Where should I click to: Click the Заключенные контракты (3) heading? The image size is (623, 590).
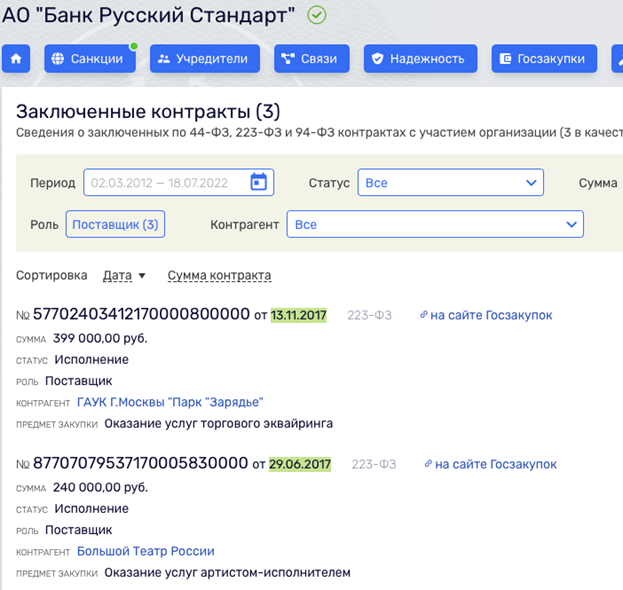pyautogui.click(x=148, y=111)
